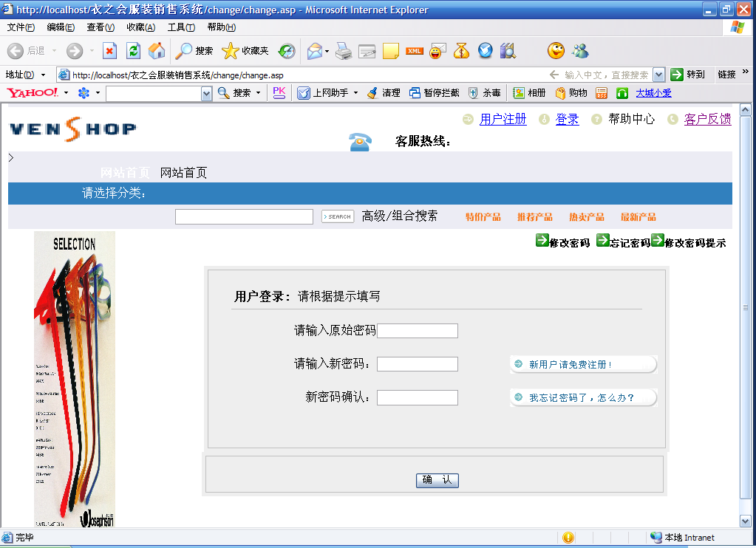Open 特价产品 link
Screen dimensions: 756x548
tap(483, 217)
